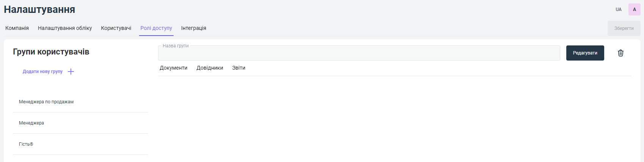Show the Документи permissions tab
This screenshot has height=162, width=644.
174,68
